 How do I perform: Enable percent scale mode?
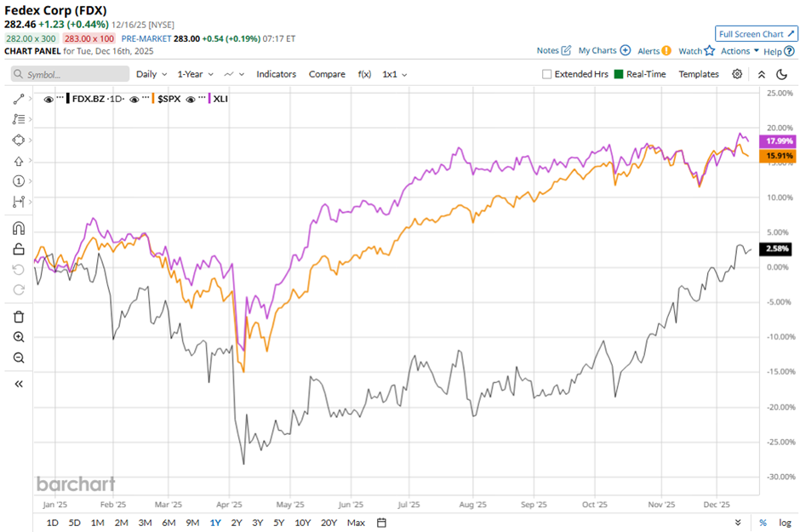tap(763, 523)
